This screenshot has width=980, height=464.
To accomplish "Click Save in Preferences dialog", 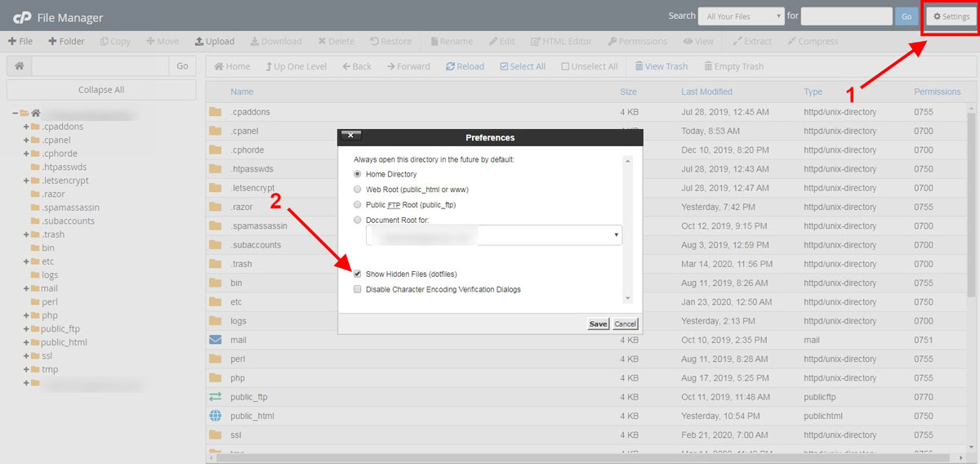I will pyautogui.click(x=598, y=324).
